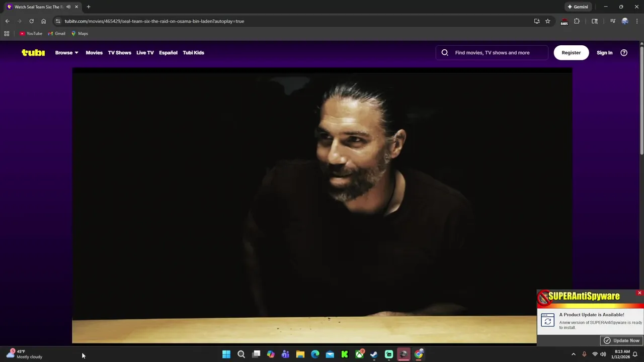The image size is (644, 362).
Task: Click the Tubi logo
Action: pos(33,52)
